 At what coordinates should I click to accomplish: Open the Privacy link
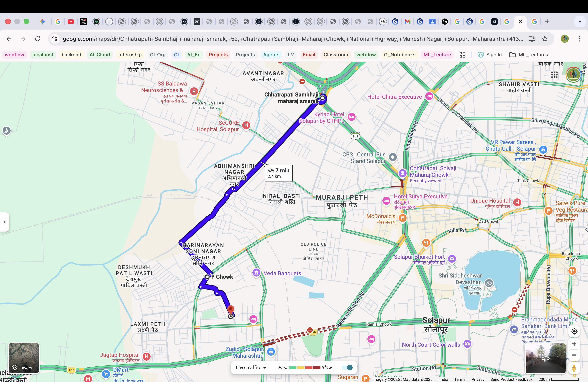[478, 379]
